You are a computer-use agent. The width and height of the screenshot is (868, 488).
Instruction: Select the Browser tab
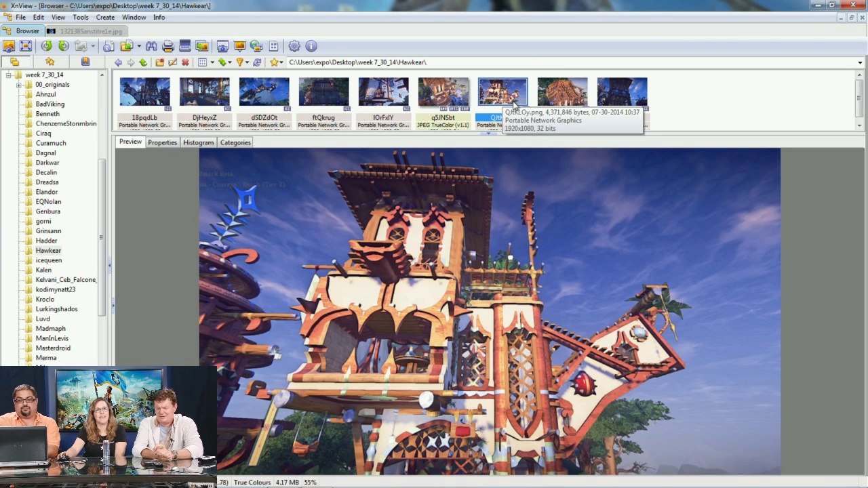coord(22,31)
